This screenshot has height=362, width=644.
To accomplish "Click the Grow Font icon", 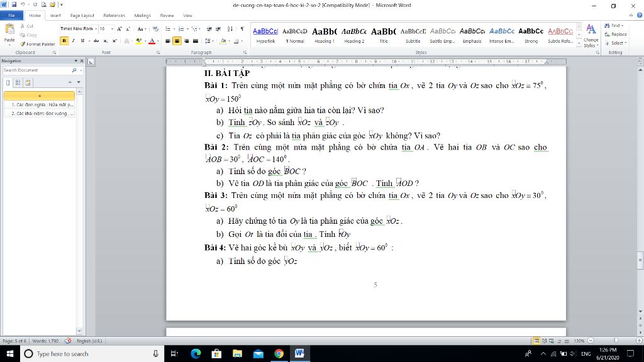I will click(x=119, y=29).
